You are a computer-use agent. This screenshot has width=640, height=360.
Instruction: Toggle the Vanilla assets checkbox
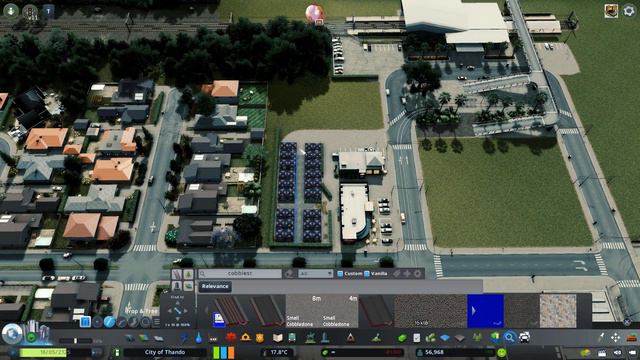[x=367, y=273]
